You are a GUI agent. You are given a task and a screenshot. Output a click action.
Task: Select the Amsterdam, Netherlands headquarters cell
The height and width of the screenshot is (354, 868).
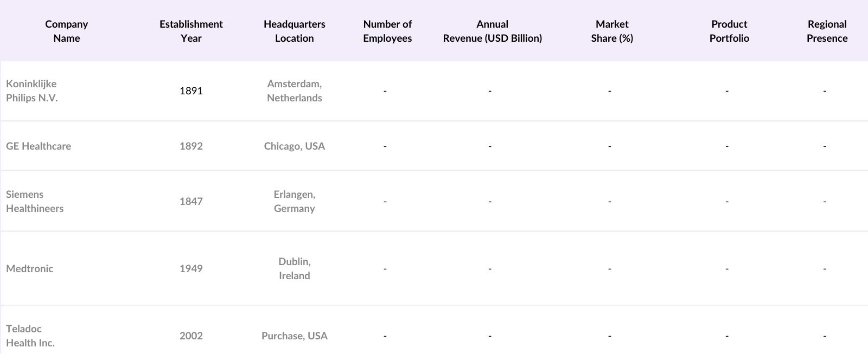294,91
